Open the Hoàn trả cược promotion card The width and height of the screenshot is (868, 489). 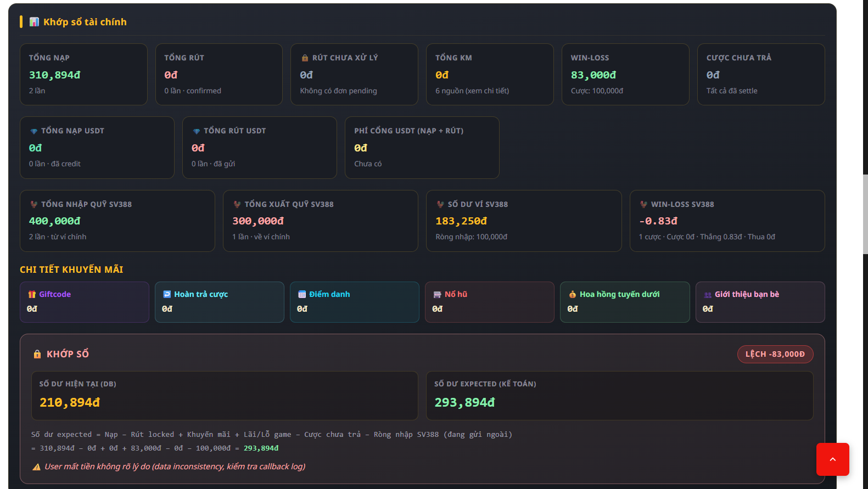220,302
